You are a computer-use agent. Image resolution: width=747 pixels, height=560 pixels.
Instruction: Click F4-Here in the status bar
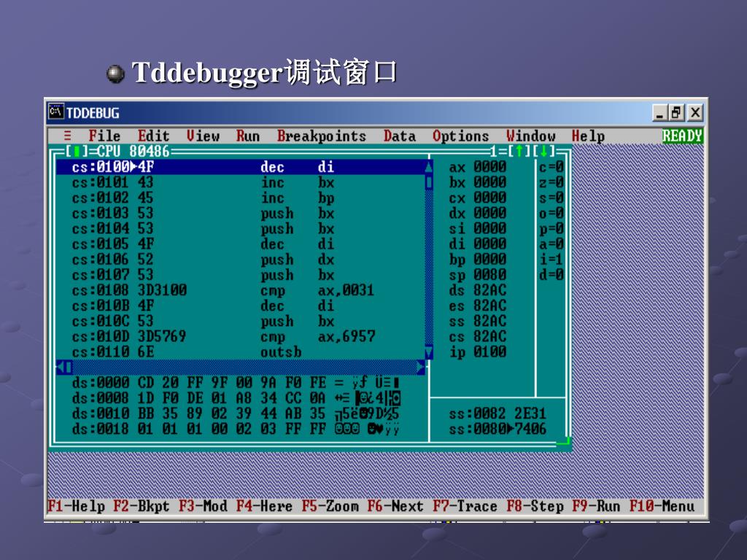[x=264, y=506]
